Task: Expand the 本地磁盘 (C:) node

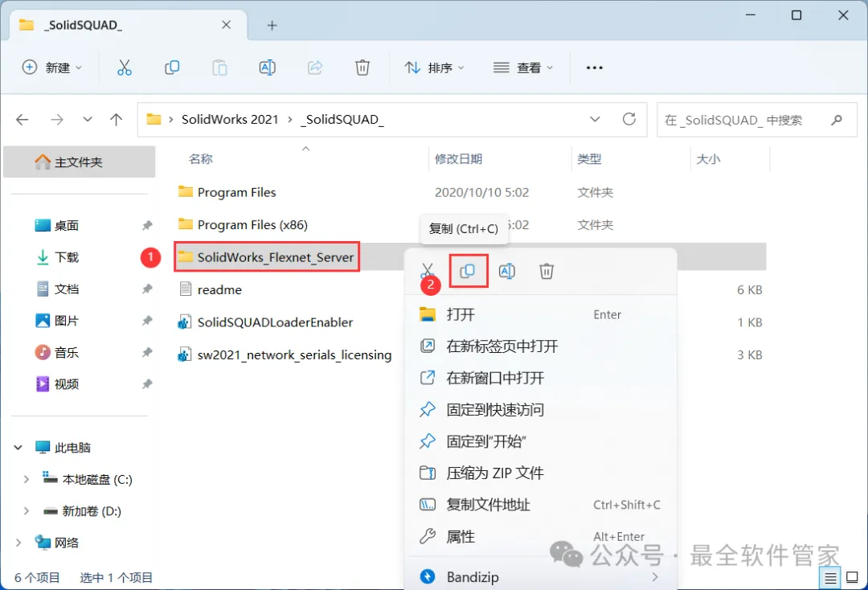Action: [26, 479]
